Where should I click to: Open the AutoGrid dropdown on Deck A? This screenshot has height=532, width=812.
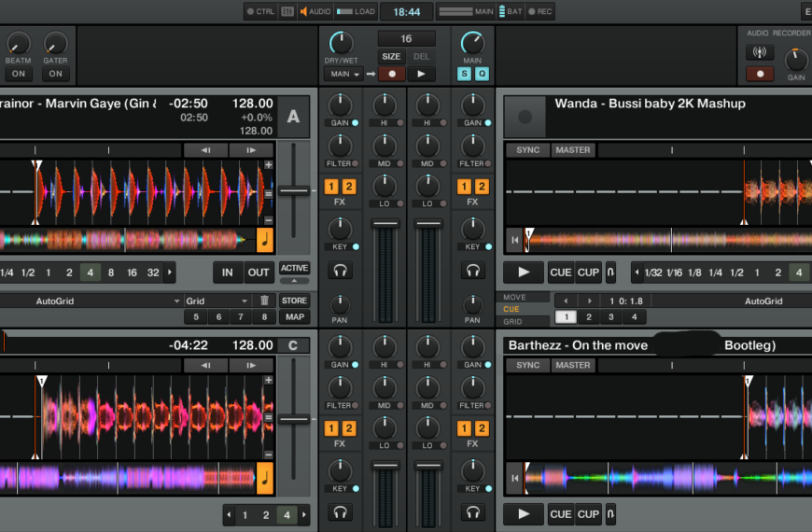91,301
